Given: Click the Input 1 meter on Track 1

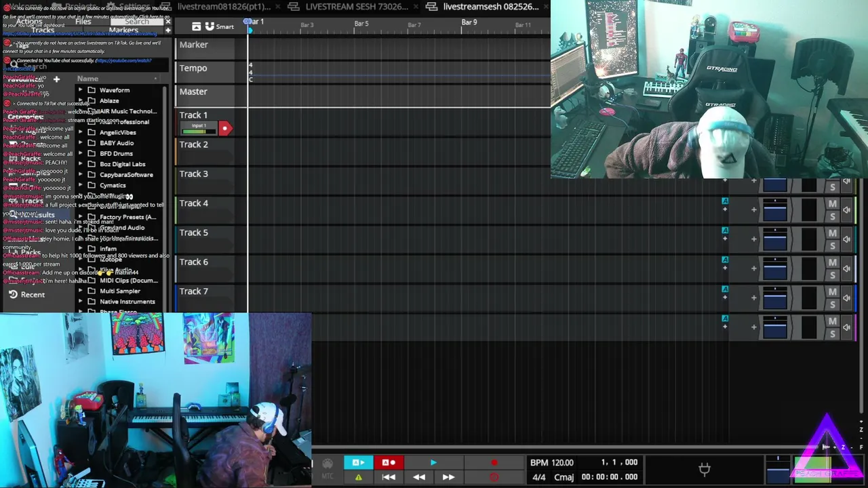Looking at the screenshot, I should coord(199,129).
